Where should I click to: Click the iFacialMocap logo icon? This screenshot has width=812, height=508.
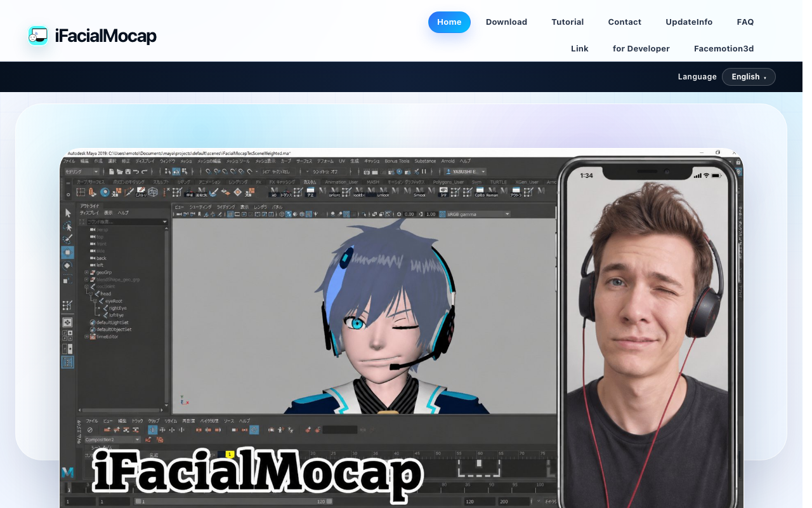(x=38, y=36)
